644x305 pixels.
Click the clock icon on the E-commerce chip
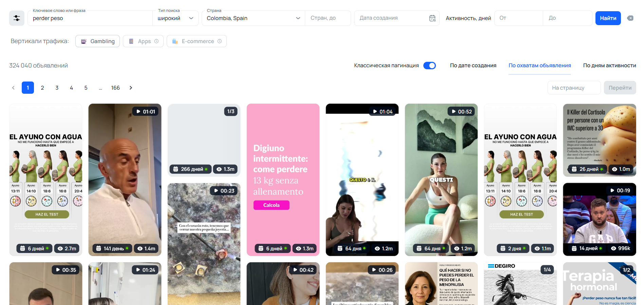pyautogui.click(x=220, y=41)
